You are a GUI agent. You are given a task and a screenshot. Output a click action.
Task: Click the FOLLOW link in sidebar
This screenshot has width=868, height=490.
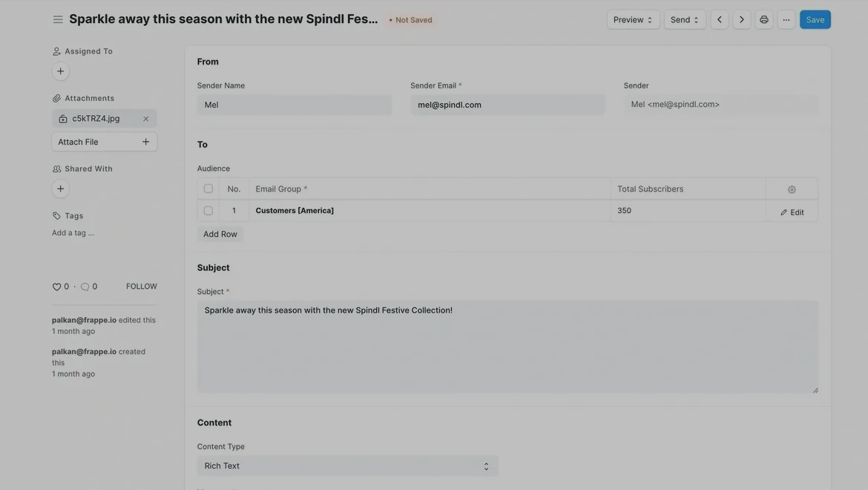click(x=141, y=287)
